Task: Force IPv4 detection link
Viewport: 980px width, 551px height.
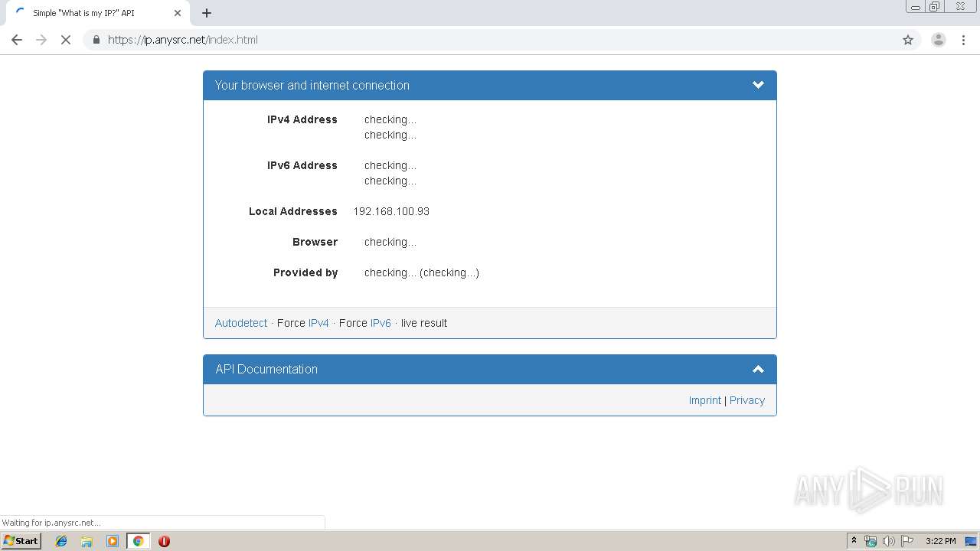Action: [x=318, y=323]
